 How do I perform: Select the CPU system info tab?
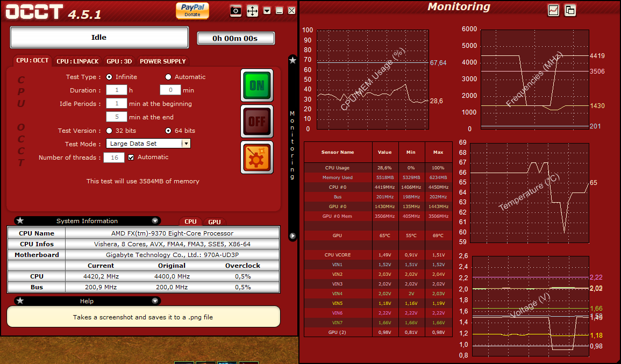(x=190, y=222)
